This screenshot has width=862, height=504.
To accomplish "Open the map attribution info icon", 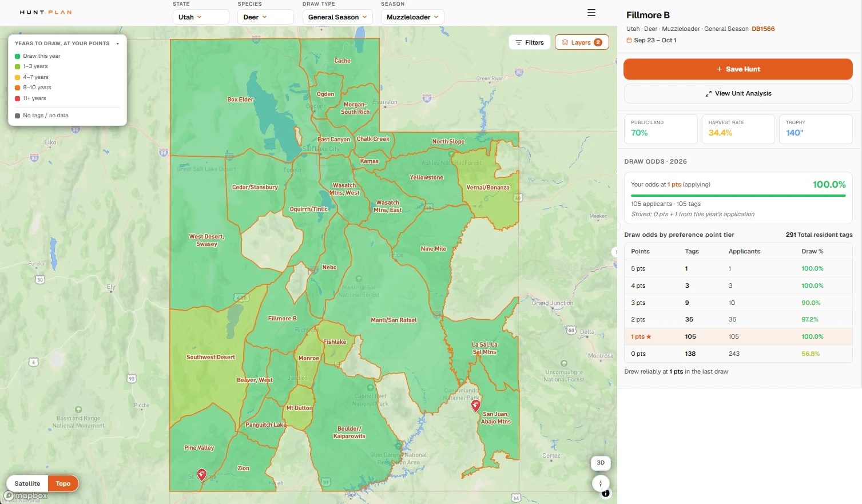I will [x=606, y=493].
